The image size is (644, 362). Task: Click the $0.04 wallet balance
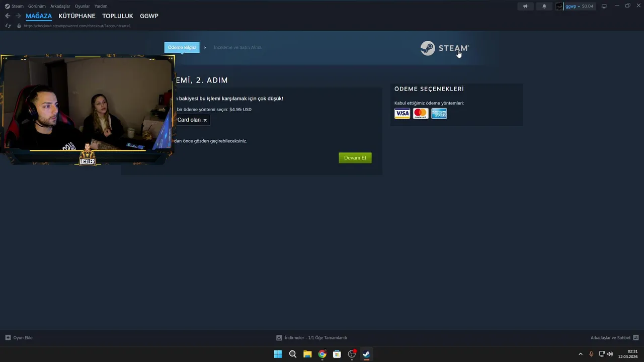click(x=588, y=6)
